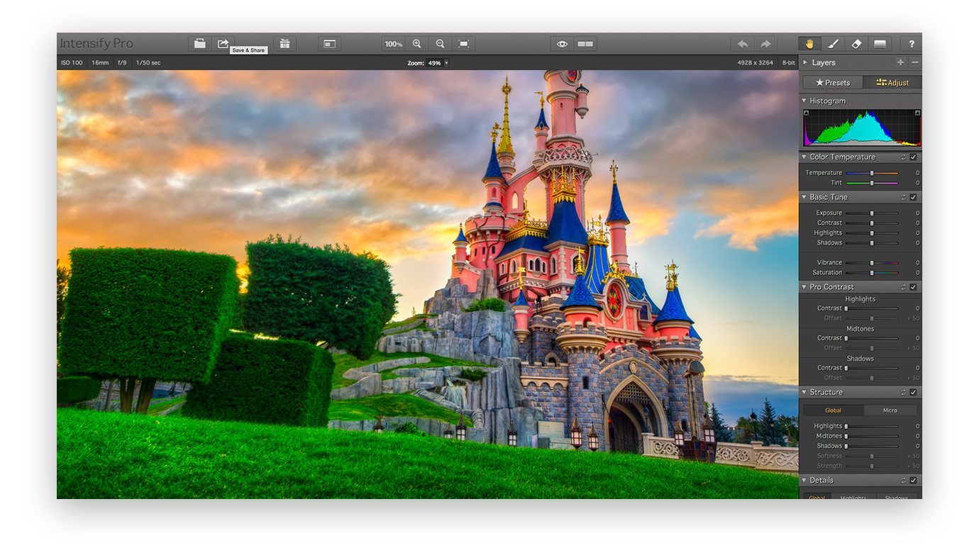Select the Eraser tool
979x560 pixels.
pos(856,44)
